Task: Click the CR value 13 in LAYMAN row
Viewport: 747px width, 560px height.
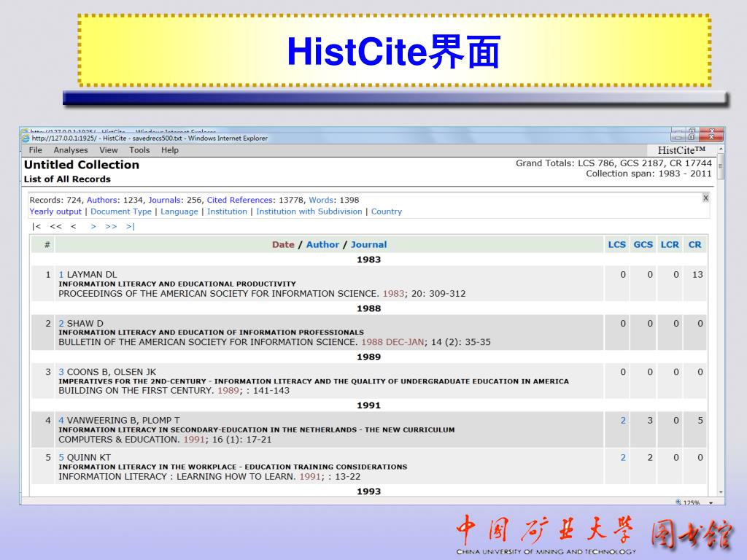Action: [x=697, y=275]
